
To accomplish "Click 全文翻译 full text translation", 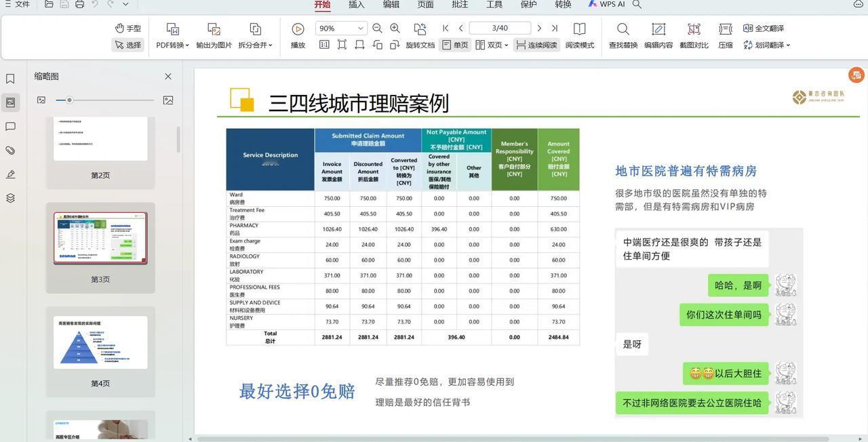I will coord(764,28).
